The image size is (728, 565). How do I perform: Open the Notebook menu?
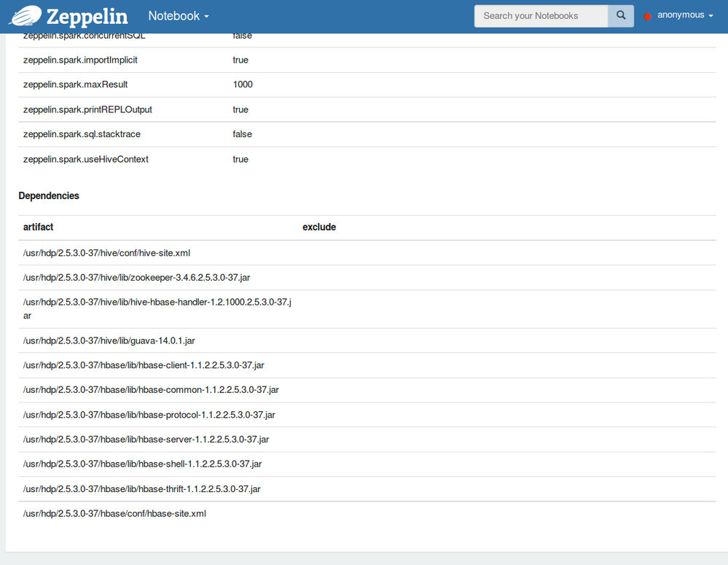tap(173, 15)
